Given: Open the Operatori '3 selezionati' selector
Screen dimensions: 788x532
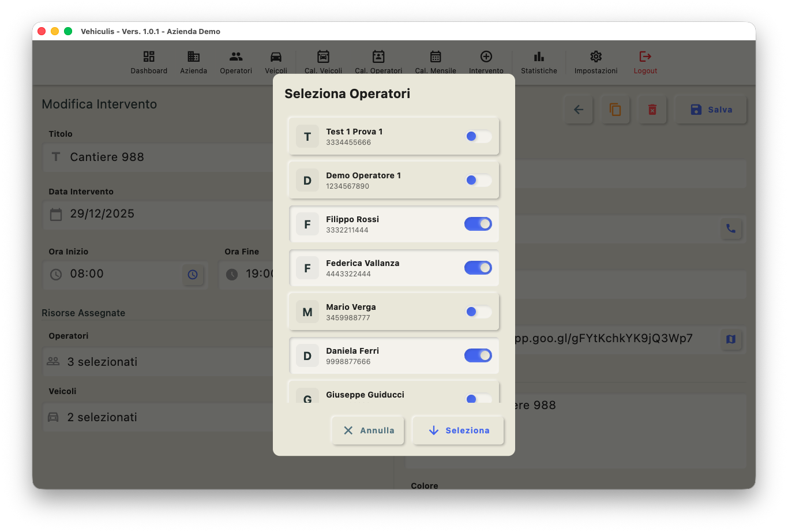Looking at the screenshot, I should 156,362.
